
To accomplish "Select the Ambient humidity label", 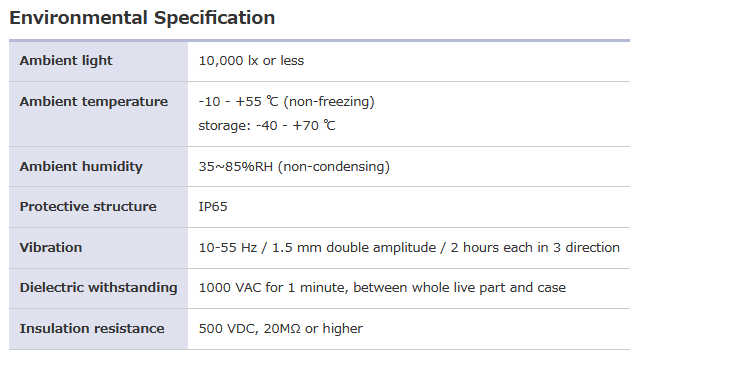I will [x=81, y=167].
